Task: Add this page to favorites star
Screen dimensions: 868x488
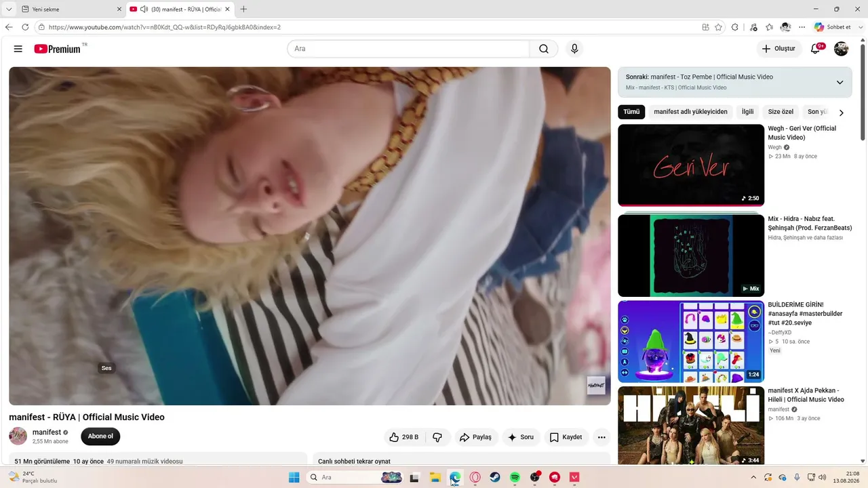Action: point(718,27)
